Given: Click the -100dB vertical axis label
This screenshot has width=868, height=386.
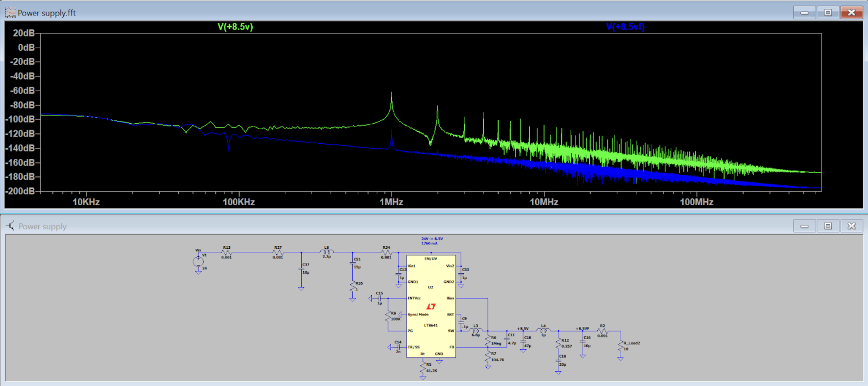Looking at the screenshot, I should [20, 119].
